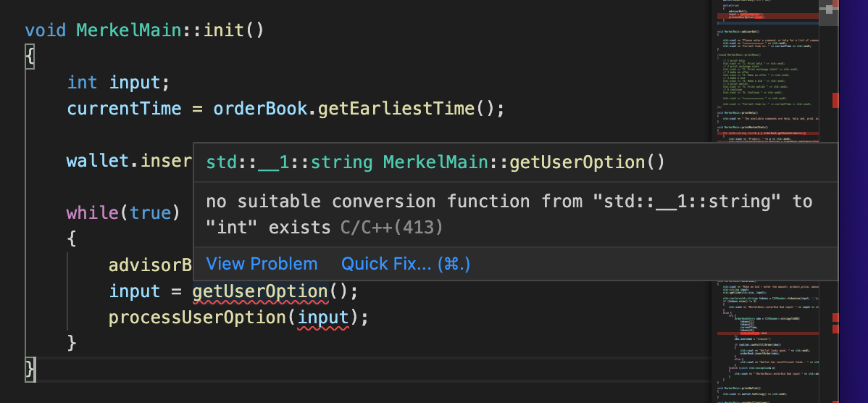Click the init function name in signature
Viewport: 868px width, 403px height.
coord(224,30)
